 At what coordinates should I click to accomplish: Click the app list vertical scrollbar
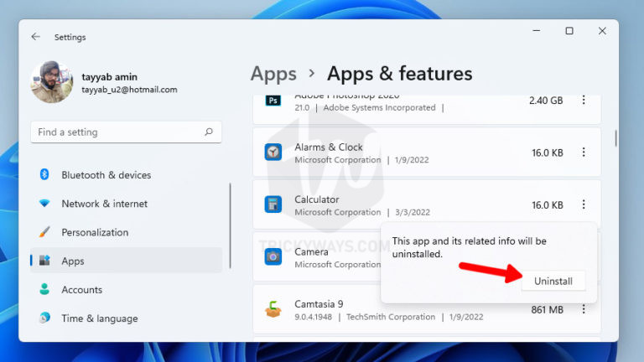[x=615, y=138]
